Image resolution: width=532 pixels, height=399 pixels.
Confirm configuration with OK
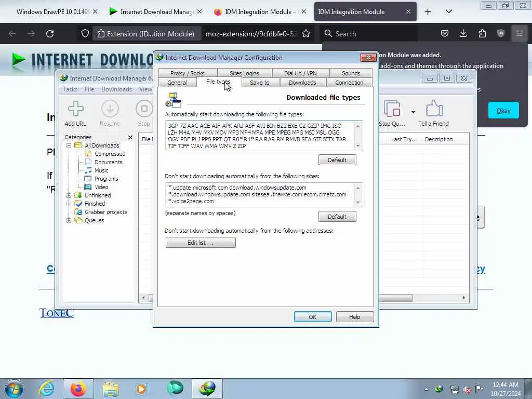[x=312, y=316]
